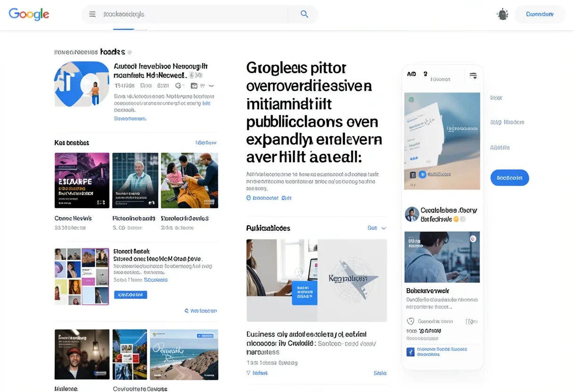Click the blue button under the collage card
Viewport: 573px width, 392px height.
131,294
